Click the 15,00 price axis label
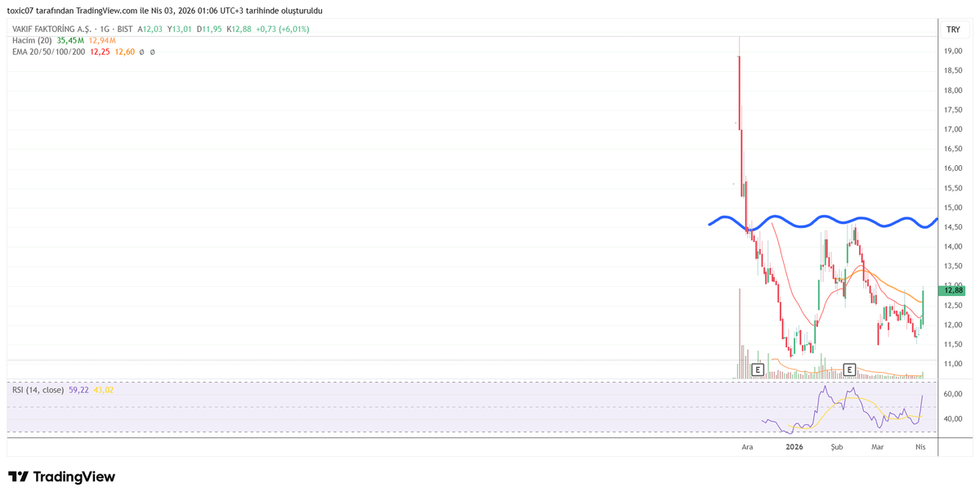The image size is (980, 497). tap(953, 208)
